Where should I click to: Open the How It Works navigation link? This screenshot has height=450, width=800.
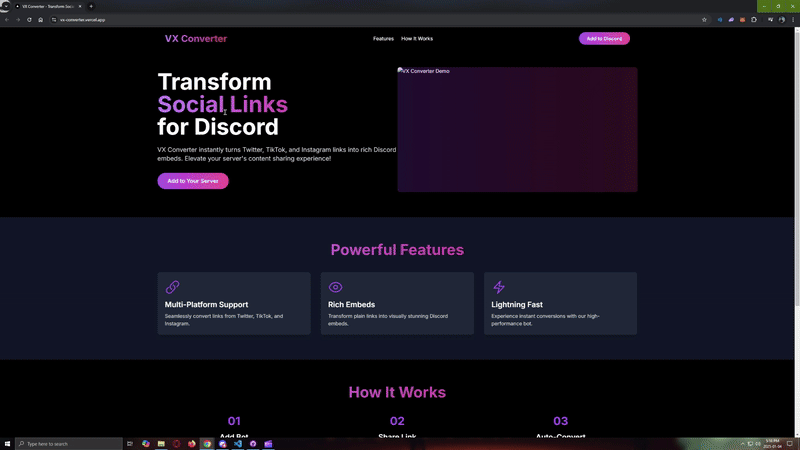[x=417, y=39]
